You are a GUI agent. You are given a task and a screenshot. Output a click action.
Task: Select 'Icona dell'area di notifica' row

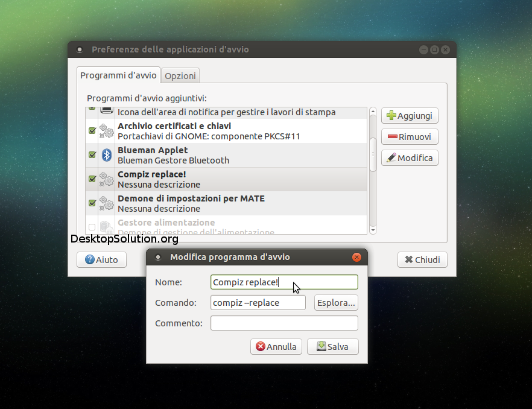[226, 112]
